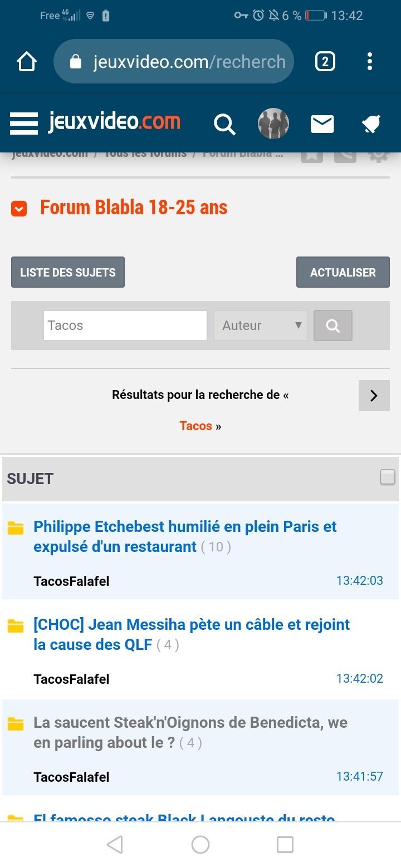Expand the Forum Blabla 18-25 ans arrow

click(19, 209)
